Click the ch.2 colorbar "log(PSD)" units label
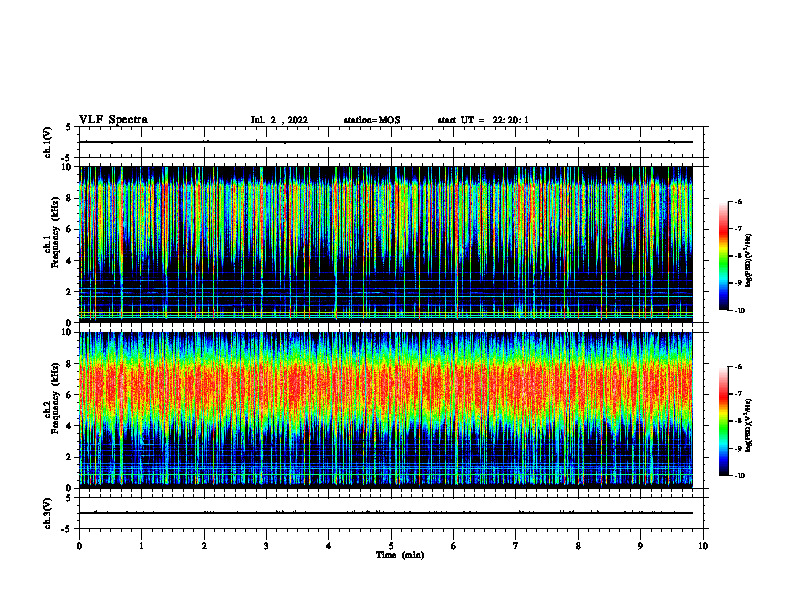 (x=750, y=425)
